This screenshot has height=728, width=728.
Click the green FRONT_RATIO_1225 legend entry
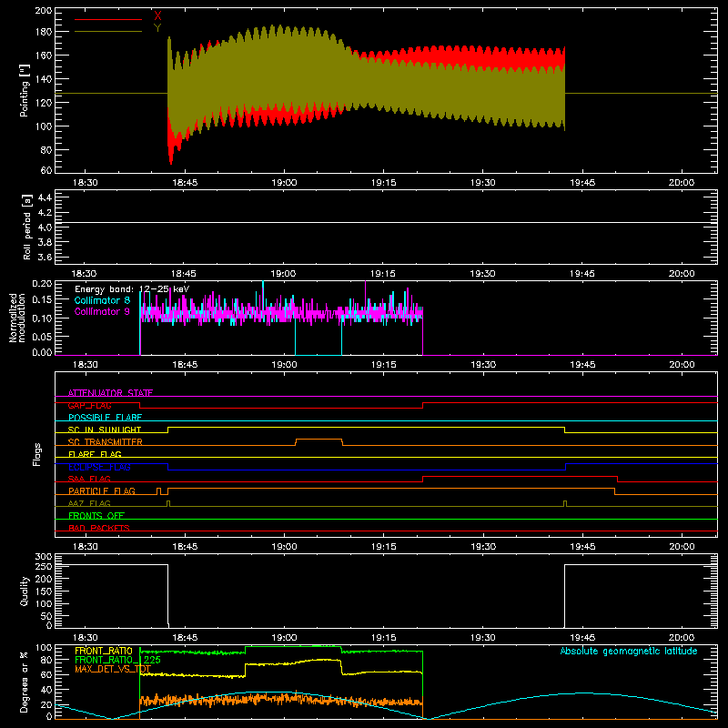click(118, 660)
